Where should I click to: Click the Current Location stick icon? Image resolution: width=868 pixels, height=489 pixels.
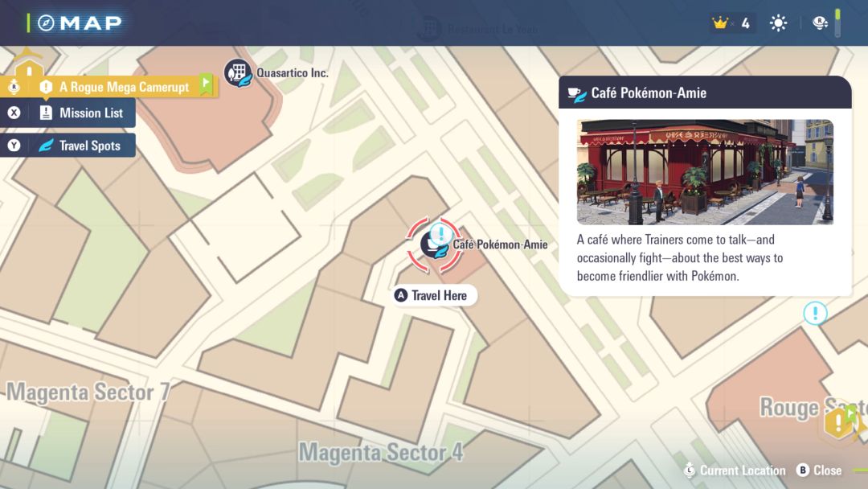pyautogui.click(x=688, y=471)
